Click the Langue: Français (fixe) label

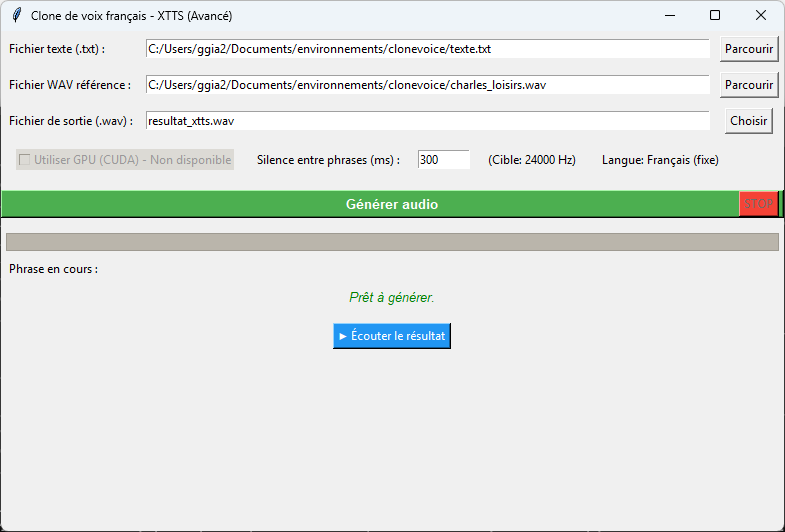coord(660,160)
